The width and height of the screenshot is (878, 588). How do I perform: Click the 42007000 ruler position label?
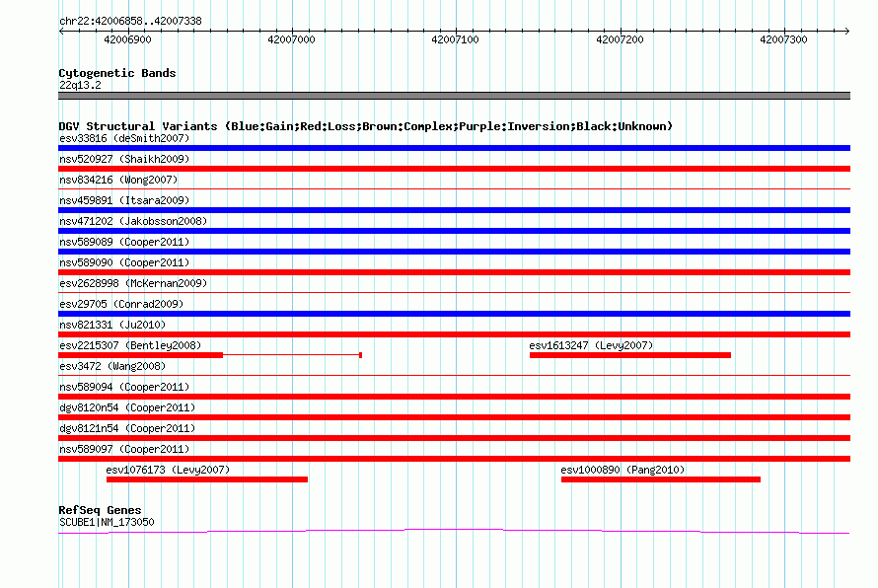tap(291, 39)
